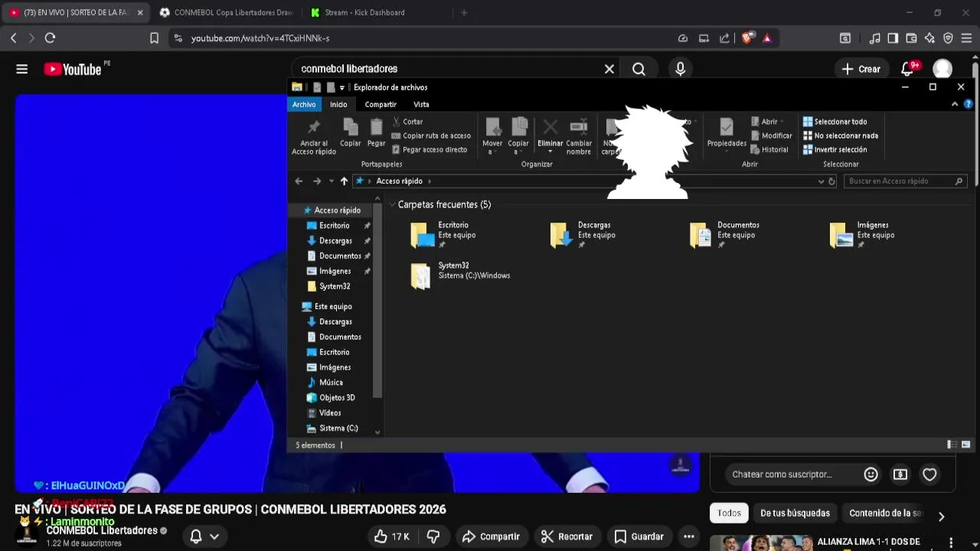The width and height of the screenshot is (980, 551).
Task: Go to the YouTube home logo
Action: click(73, 69)
